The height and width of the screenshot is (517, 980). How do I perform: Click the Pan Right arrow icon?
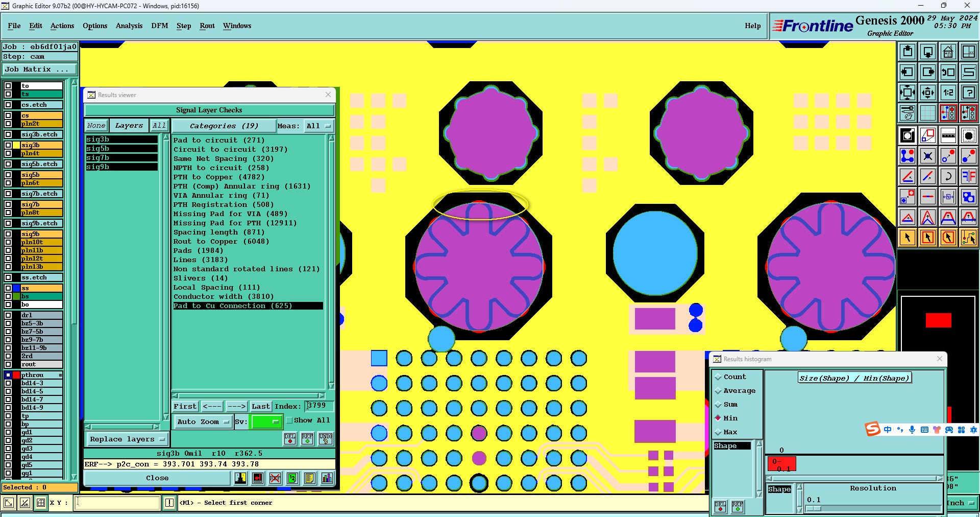(928, 72)
